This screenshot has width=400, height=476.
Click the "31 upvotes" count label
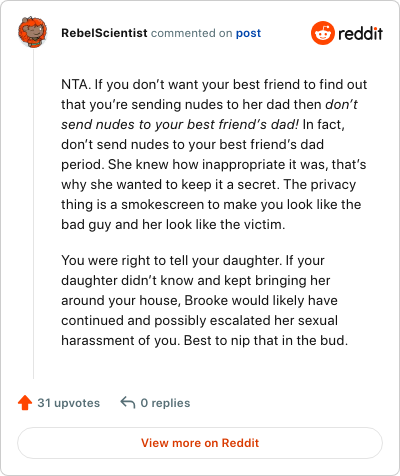tap(69, 403)
